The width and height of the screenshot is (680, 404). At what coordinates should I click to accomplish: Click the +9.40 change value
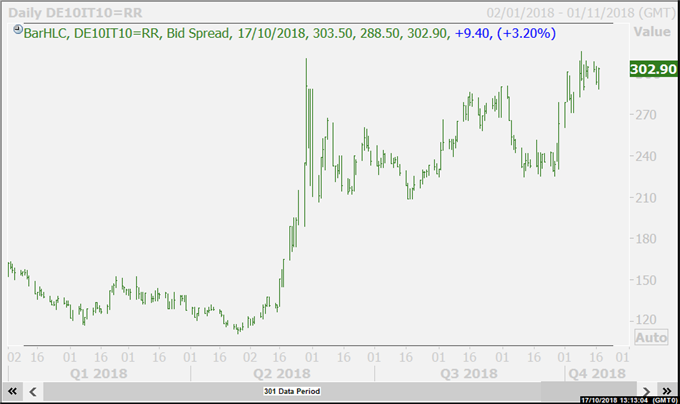point(473,33)
